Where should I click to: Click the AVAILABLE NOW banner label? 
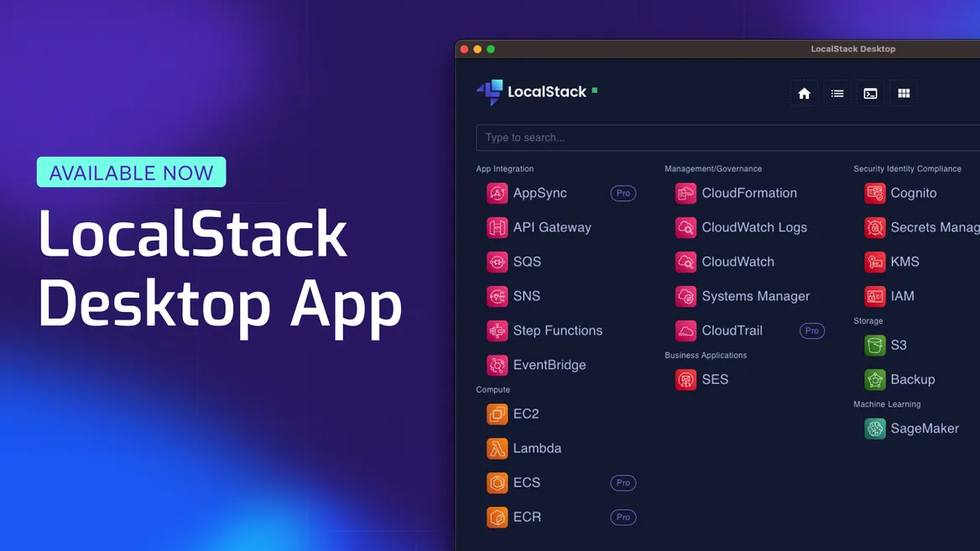[x=132, y=173]
